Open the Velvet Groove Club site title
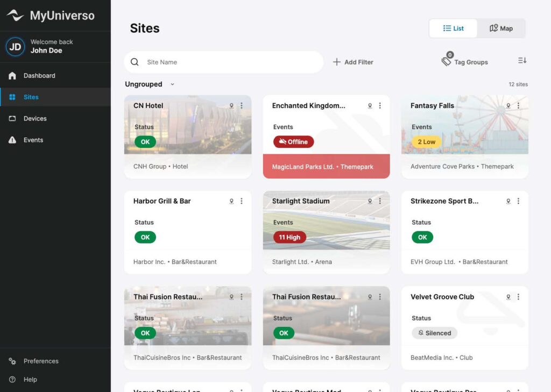Viewport: 551px width, 392px height. [442, 297]
